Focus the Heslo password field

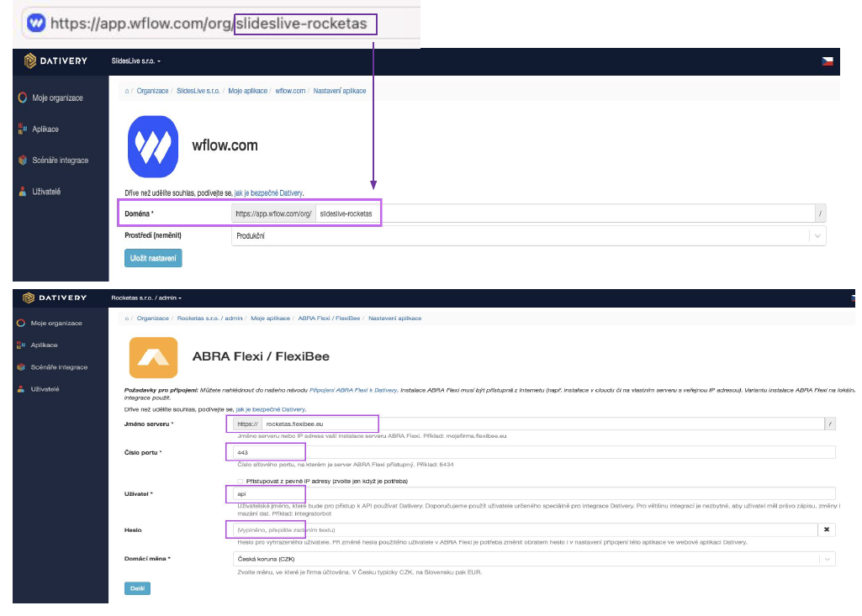(525, 529)
